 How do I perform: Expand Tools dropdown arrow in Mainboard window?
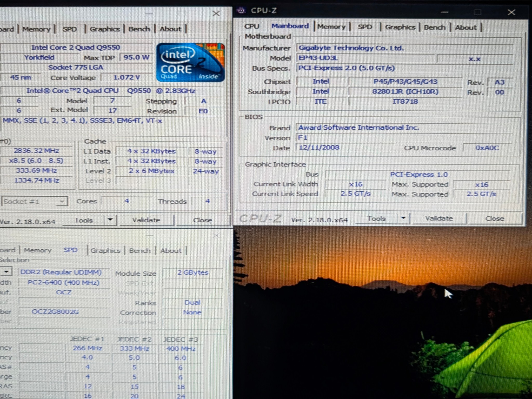pyautogui.click(x=403, y=218)
